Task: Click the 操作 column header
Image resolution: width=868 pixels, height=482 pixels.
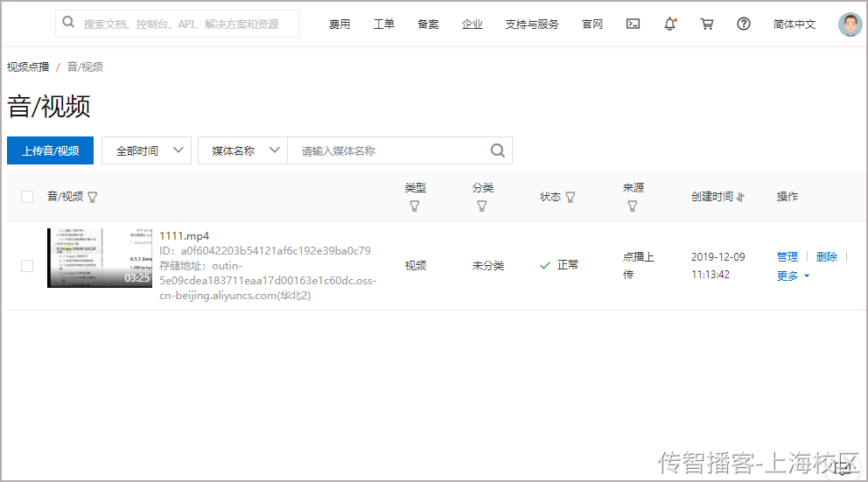Action: click(x=787, y=197)
